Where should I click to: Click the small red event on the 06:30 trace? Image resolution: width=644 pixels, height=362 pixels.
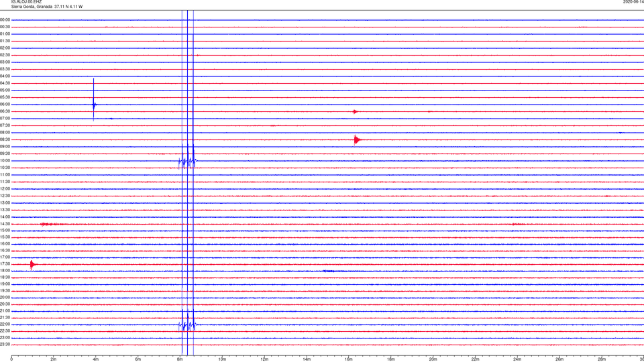pos(356,112)
